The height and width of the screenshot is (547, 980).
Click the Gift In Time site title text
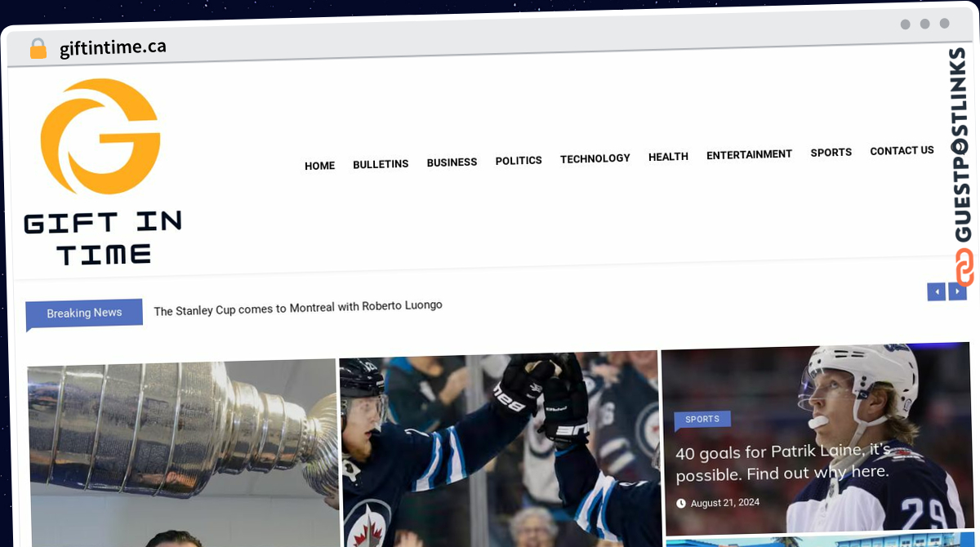click(x=102, y=238)
